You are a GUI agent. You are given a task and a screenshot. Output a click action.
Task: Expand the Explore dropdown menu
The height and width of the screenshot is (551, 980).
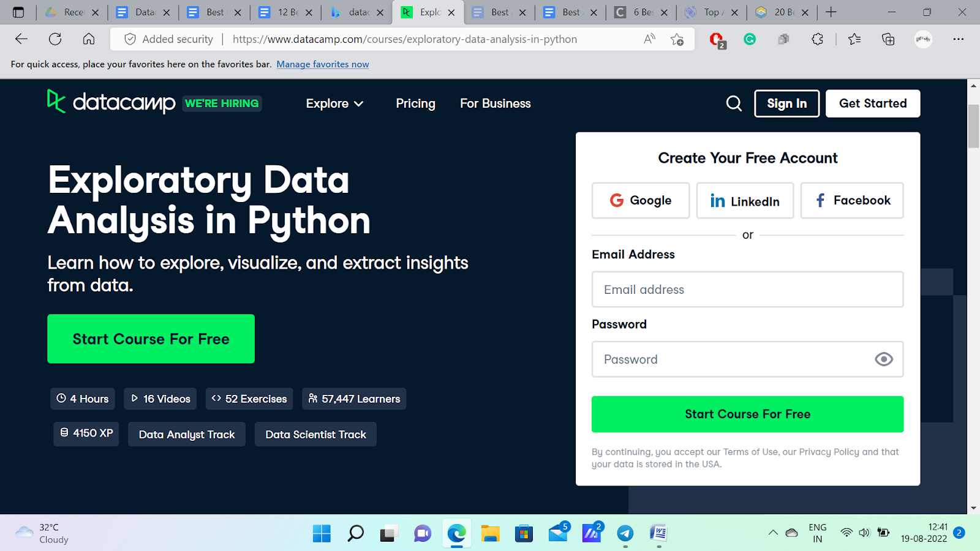tap(334, 103)
